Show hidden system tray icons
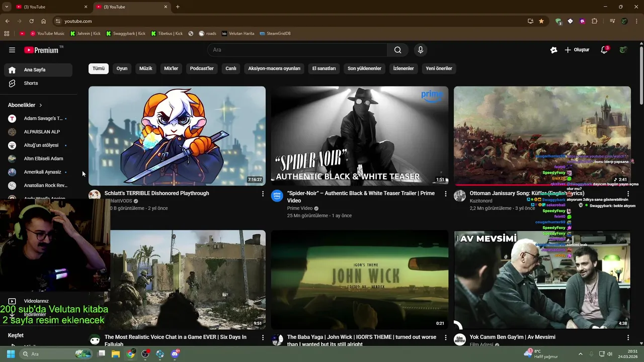The image size is (644, 362). (x=580, y=354)
